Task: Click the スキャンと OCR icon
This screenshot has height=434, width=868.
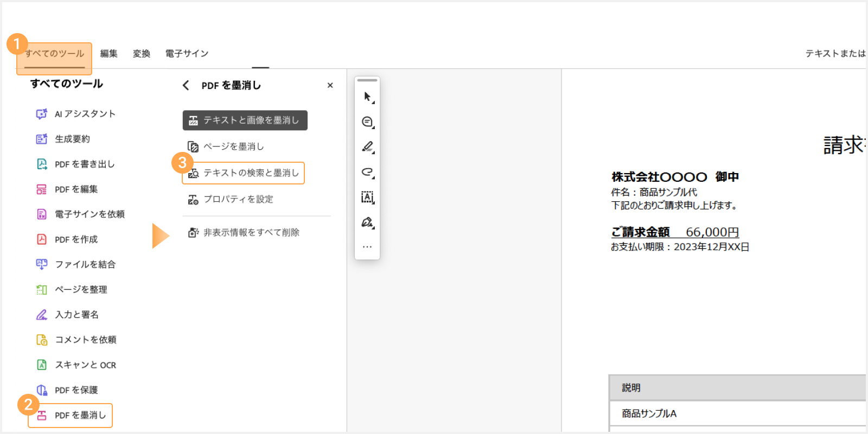Action: pos(42,365)
